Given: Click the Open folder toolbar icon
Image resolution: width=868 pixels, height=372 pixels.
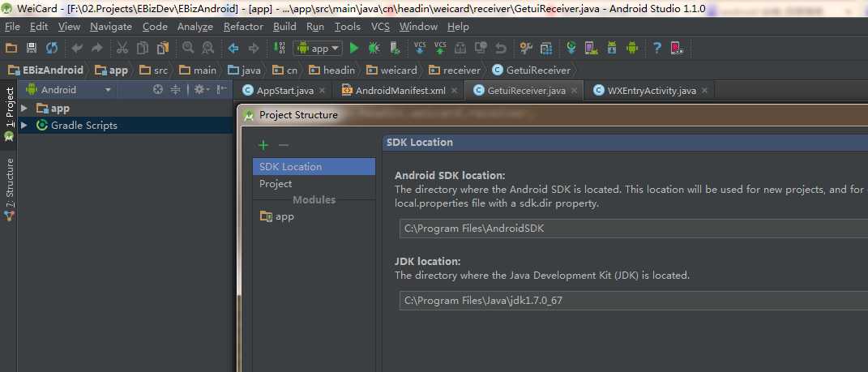Looking at the screenshot, I should (11, 49).
